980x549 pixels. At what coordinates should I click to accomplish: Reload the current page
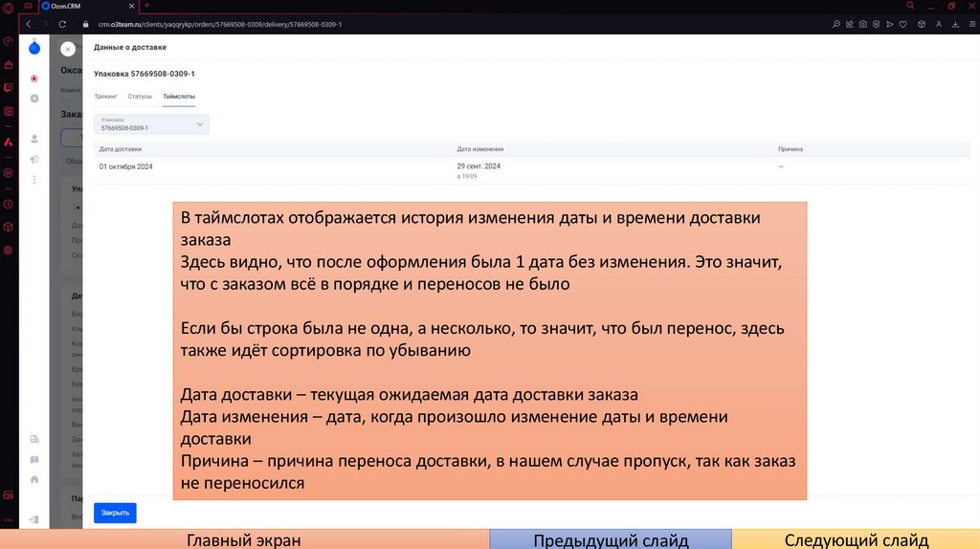tap(62, 24)
